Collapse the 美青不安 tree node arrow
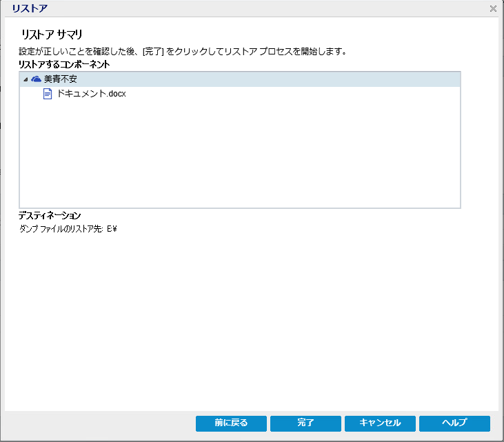 tap(26, 79)
